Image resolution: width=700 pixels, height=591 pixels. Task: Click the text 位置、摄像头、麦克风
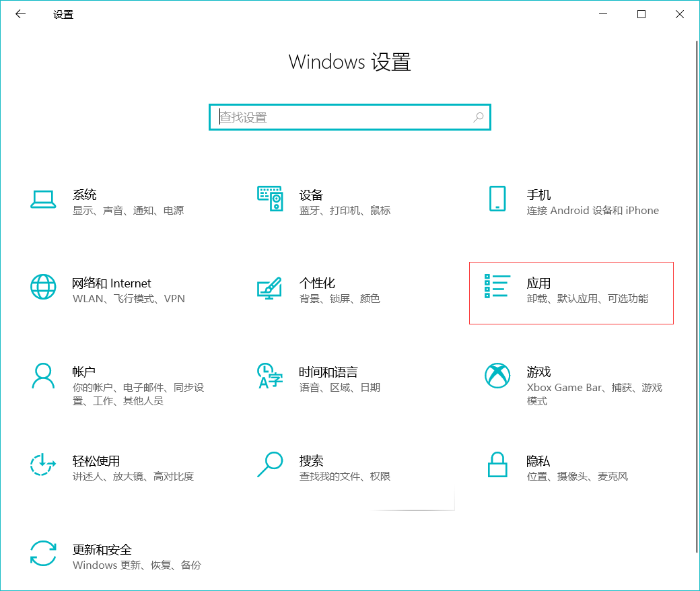point(577,477)
